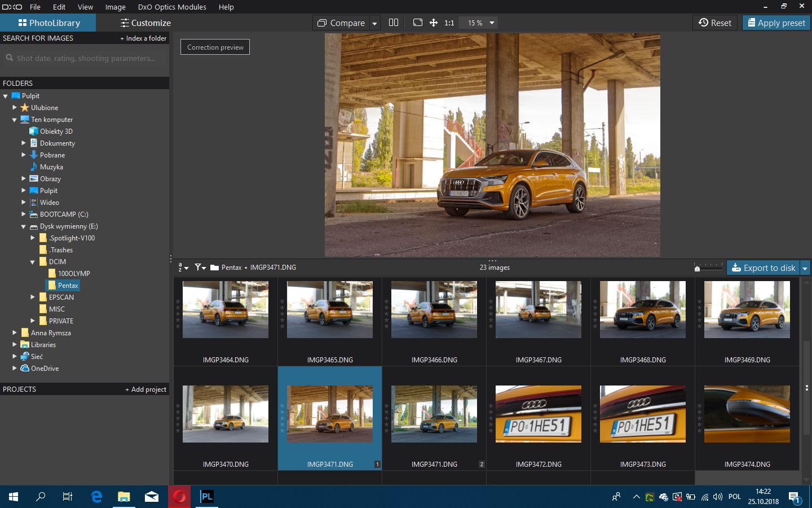Expand the Ulubione folder node
812x508 pixels.
coord(14,107)
